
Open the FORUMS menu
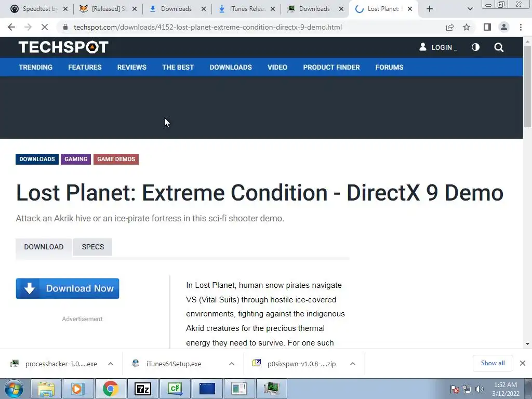tap(389, 67)
